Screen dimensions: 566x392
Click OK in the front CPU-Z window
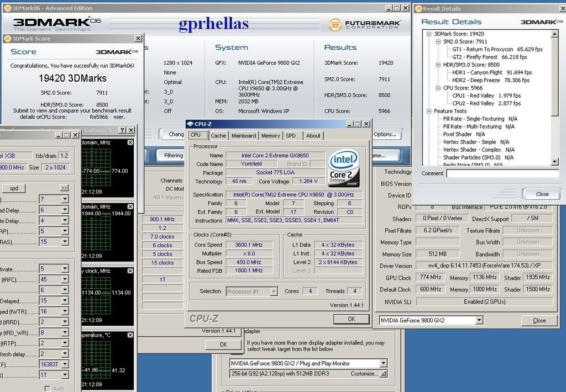[351, 319]
